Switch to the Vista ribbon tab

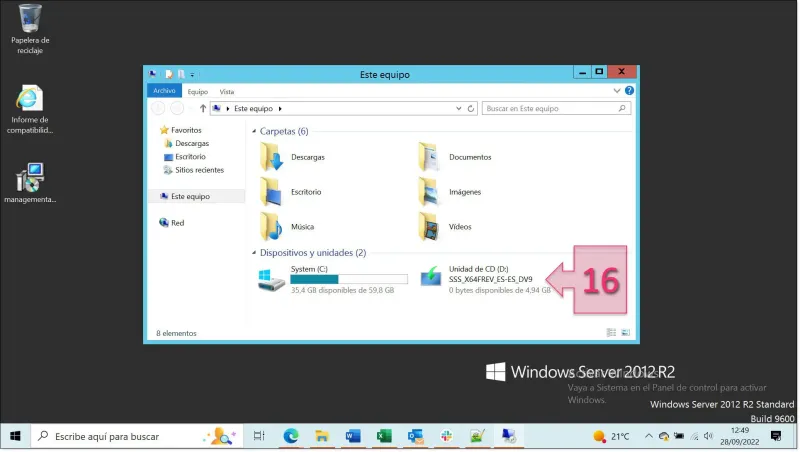[227, 91]
